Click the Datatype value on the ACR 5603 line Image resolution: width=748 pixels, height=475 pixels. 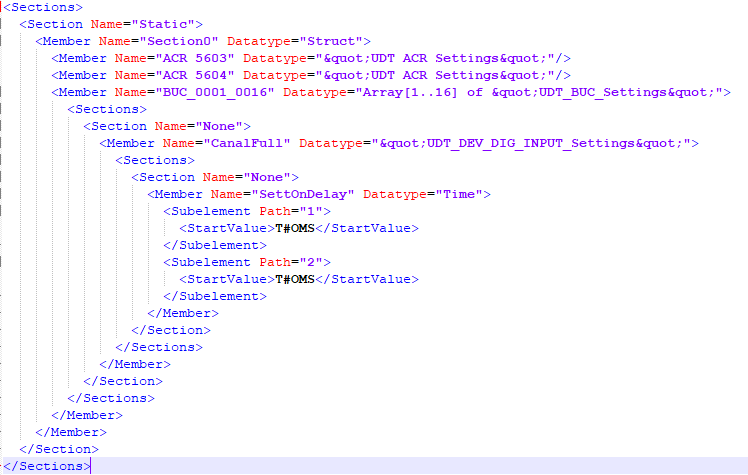(435, 58)
